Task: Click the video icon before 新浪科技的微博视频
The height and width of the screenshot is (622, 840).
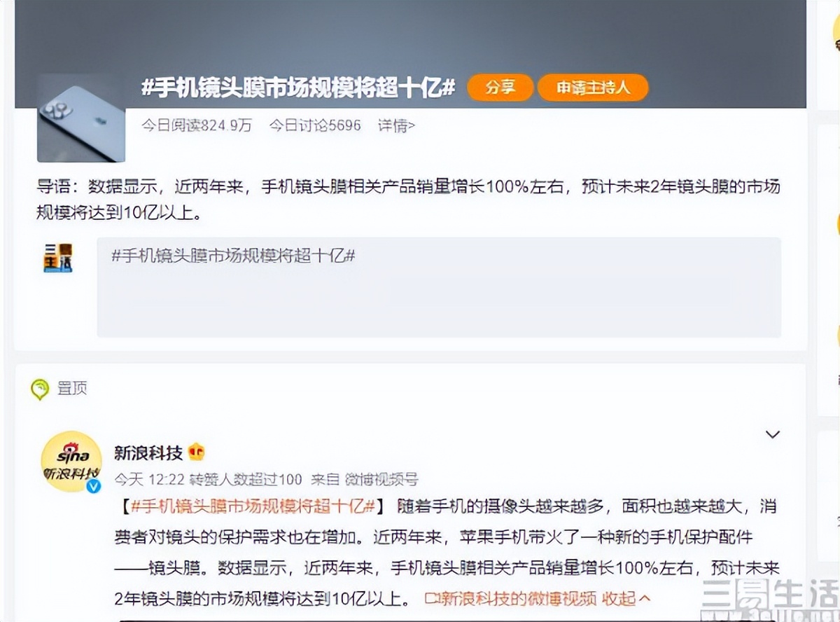Action: [430, 597]
